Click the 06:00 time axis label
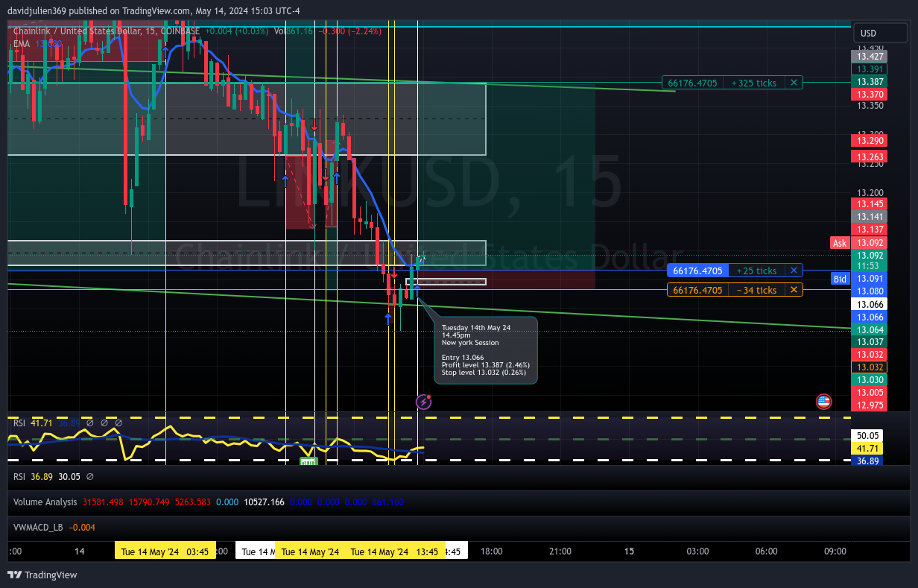 766,551
